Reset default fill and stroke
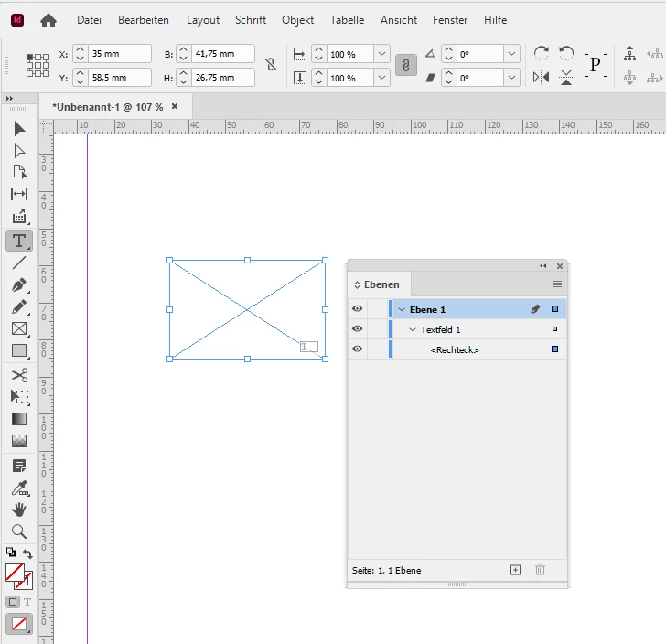 [x=11, y=553]
